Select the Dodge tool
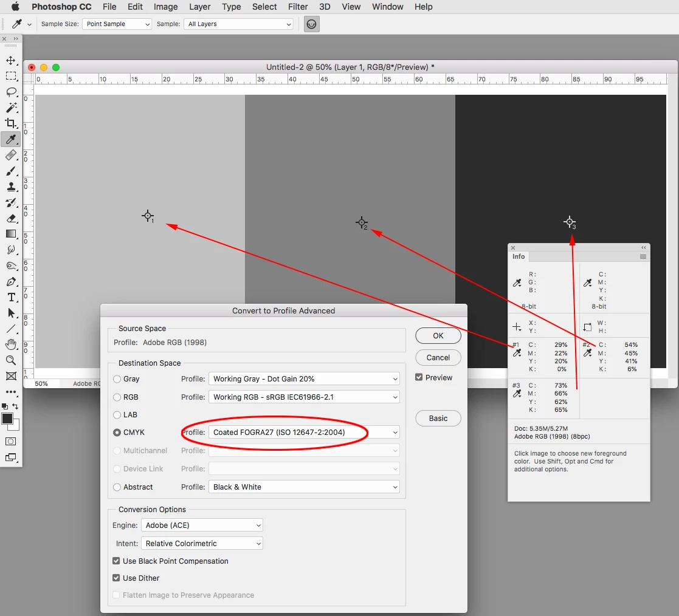The width and height of the screenshot is (679, 616). coord(11,266)
